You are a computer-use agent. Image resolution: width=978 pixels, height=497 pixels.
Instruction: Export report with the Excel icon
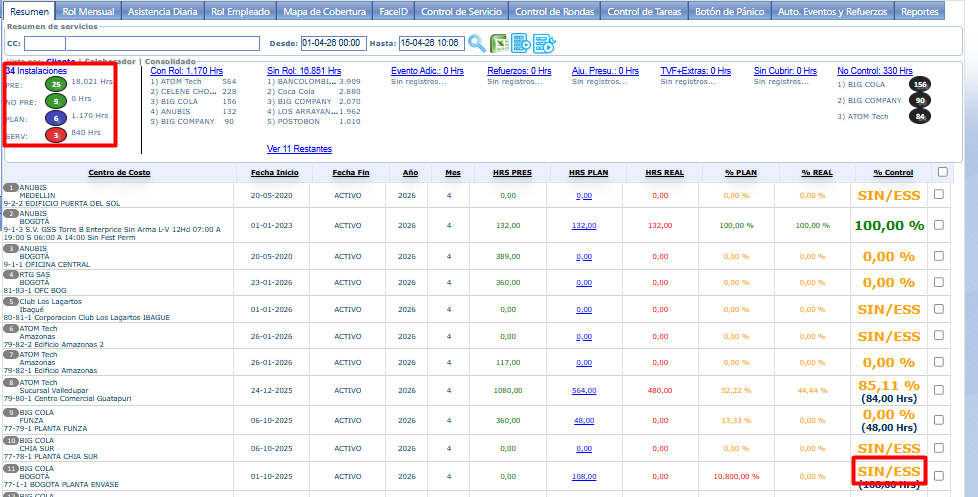[498, 43]
